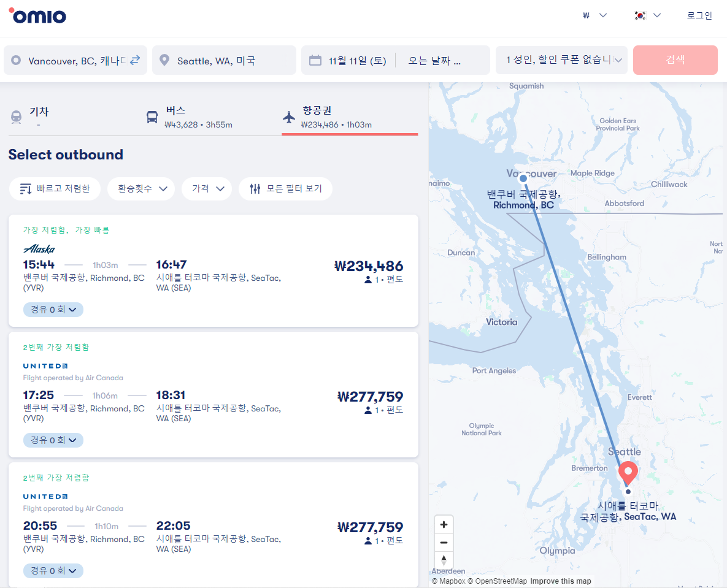Screen dimensions: 727x588
Task: Click the calendar icon for departure date
Action: tap(315, 60)
